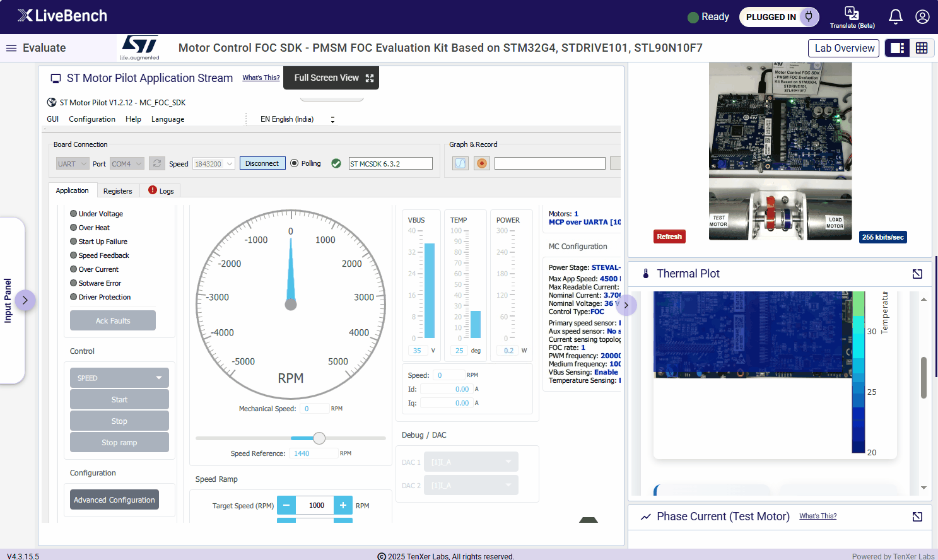The width and height of the screenshot is (938, 560).
Task: Open the COM4 port dropdown
Action: click(x=127, y=164)
